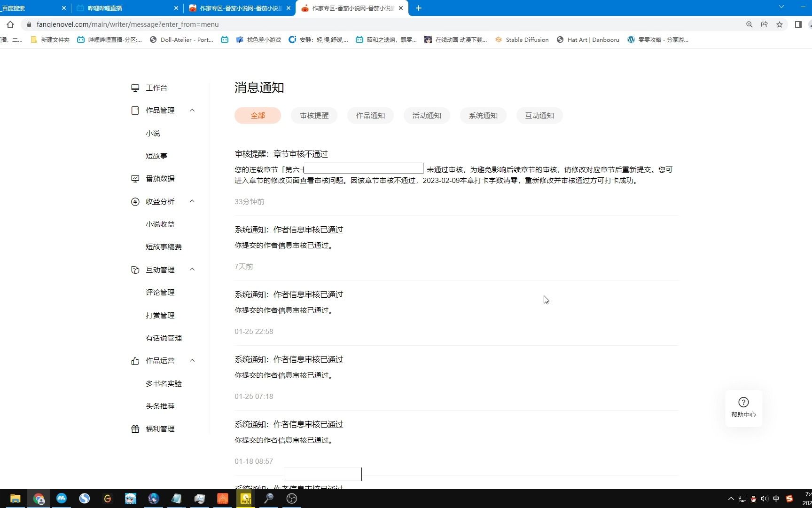Viewport: 812px width, 508px height.
Task: Open 打赏管理 in the sidebar
Action: coord(160,316)
